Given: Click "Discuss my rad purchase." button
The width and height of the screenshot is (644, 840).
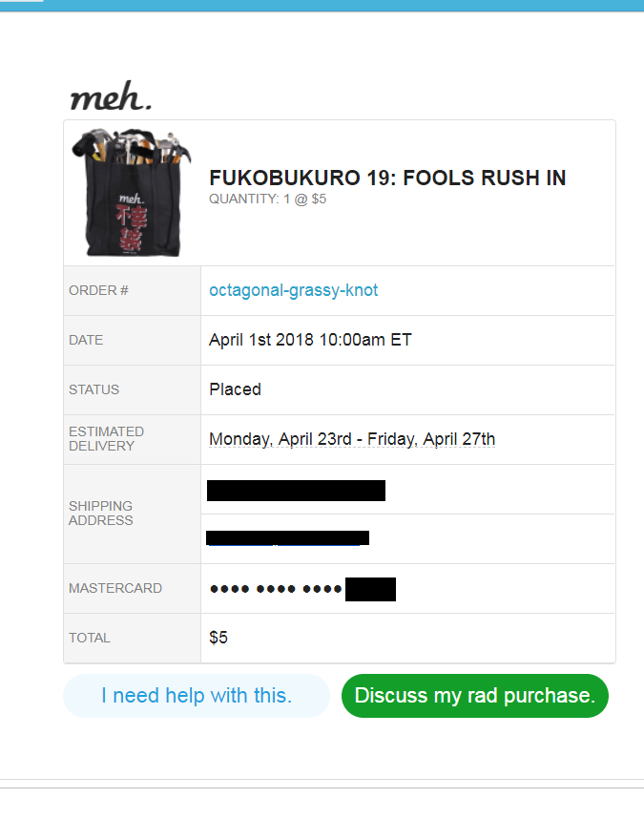Looking at the screenshot, I should [x=474, y=696].
